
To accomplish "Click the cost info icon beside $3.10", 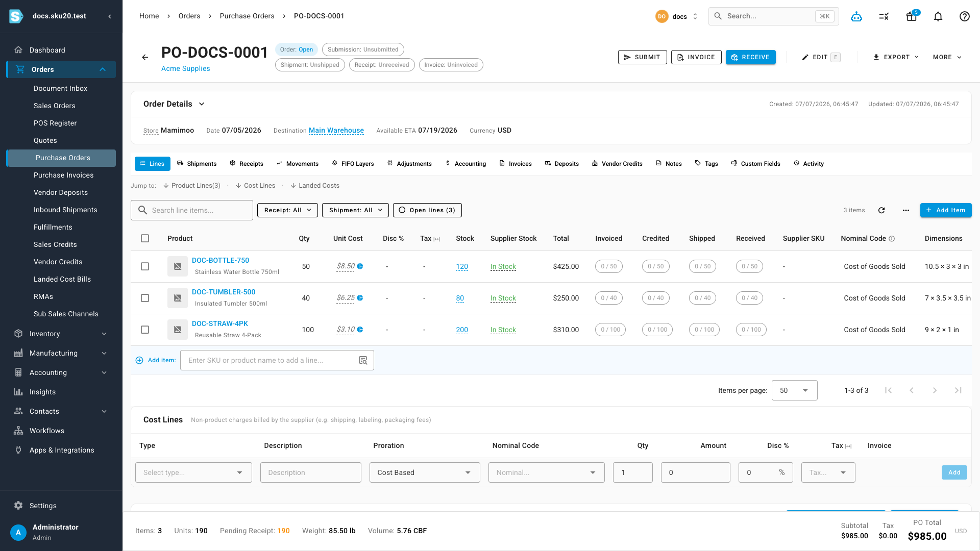I will (x=360, y=330).
